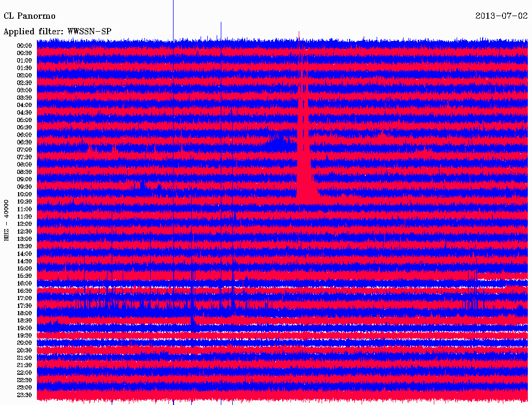Click the 06:30 time label
Image resolution: width=532 pixels, height=405 pixels.
pos(24,142)
